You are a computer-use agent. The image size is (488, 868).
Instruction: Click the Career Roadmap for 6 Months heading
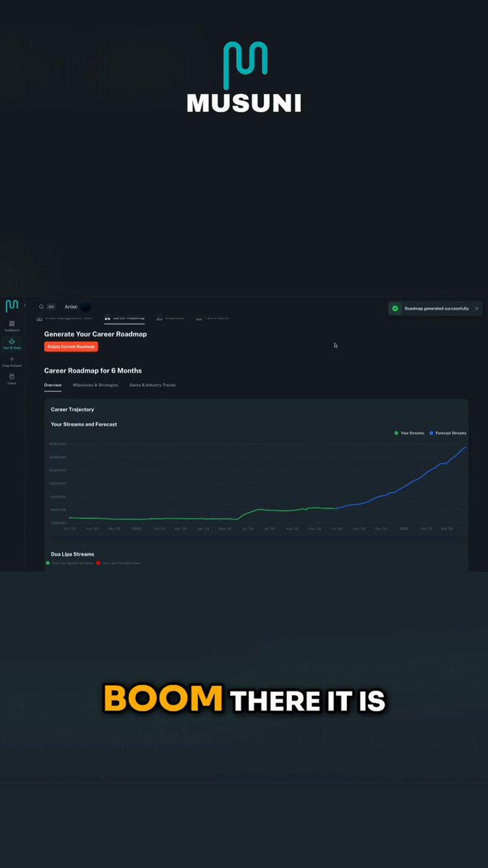[x=93, y=370]
